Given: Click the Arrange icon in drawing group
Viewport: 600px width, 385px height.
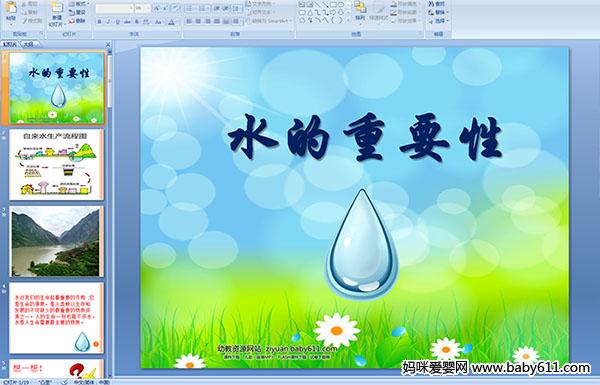Looking at the screenshot, I should (360, 11).
